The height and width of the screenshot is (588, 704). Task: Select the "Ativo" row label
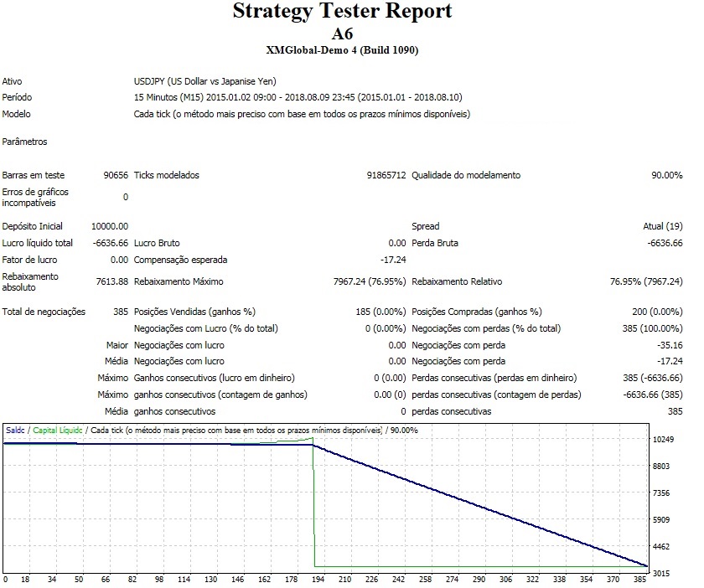(12, 81)
